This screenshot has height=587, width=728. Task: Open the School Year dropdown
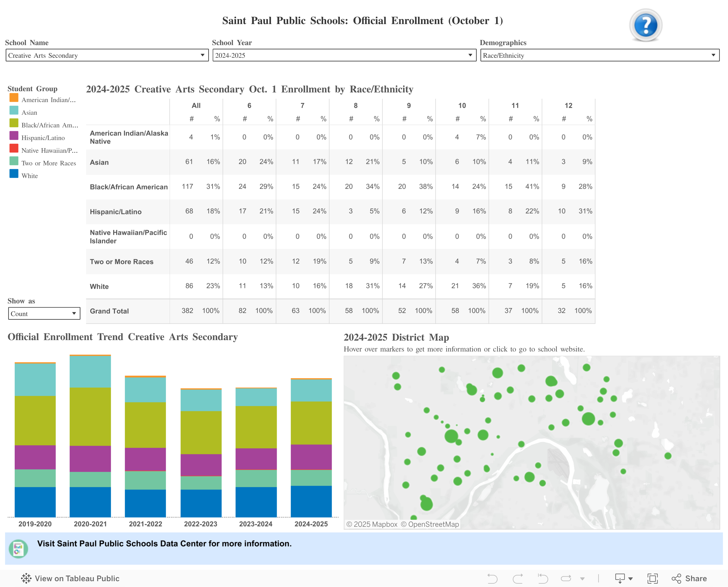pyautogui.click(x=471, y=55)
